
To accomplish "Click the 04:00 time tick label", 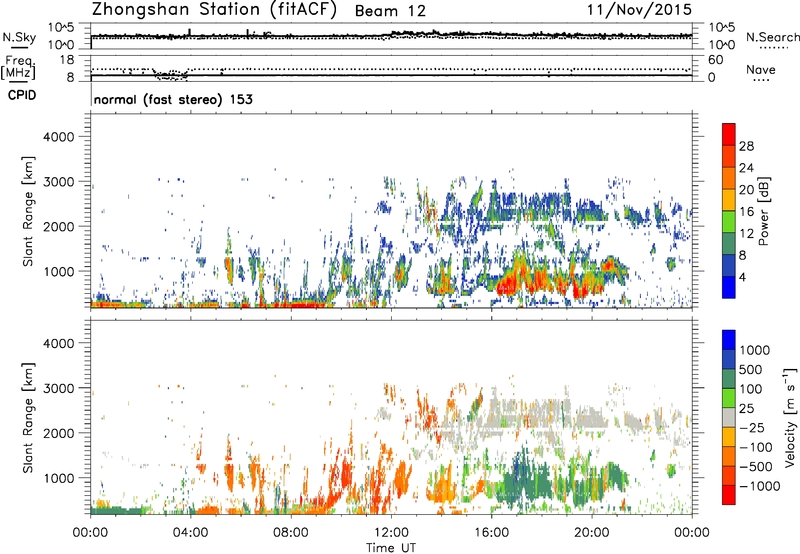I will [x=190, y=533].
